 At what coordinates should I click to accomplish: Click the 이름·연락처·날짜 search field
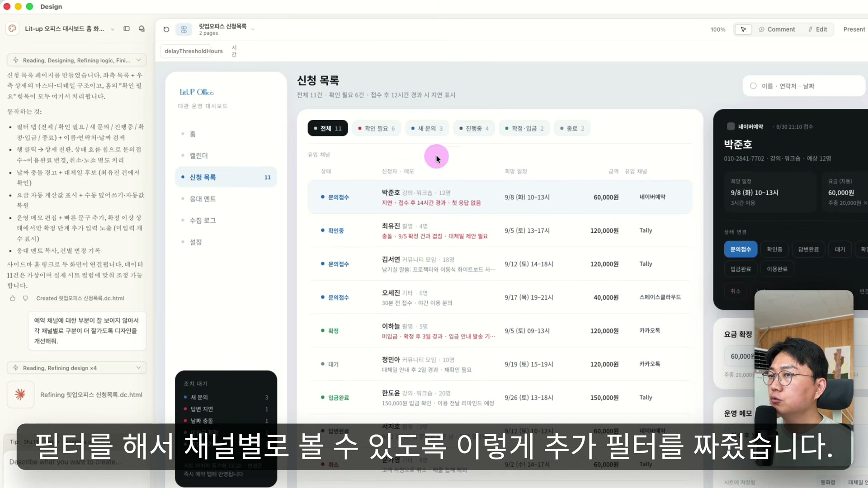804,86
